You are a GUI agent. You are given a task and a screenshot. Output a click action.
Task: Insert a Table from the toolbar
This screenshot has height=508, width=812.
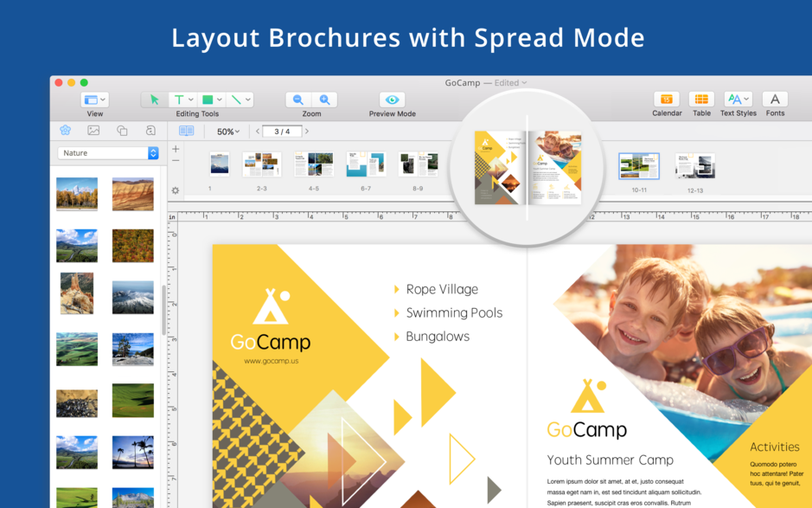click(701, 99)
